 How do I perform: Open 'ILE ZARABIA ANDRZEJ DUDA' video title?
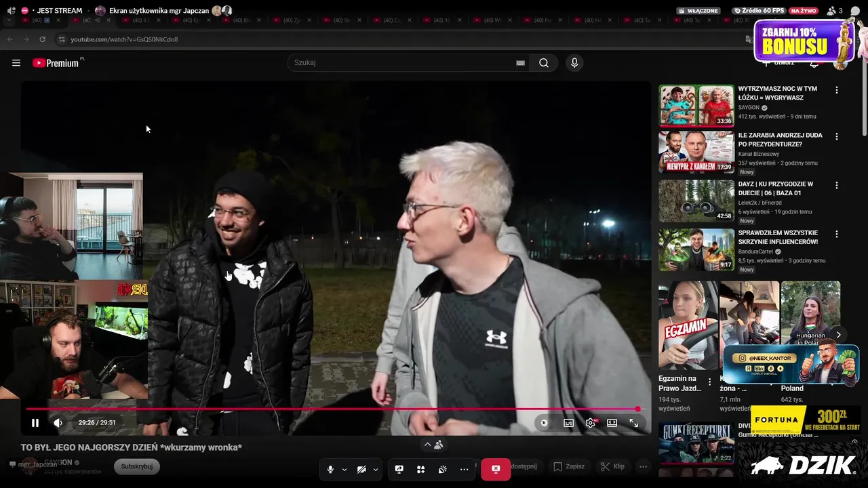pos(780,140)
